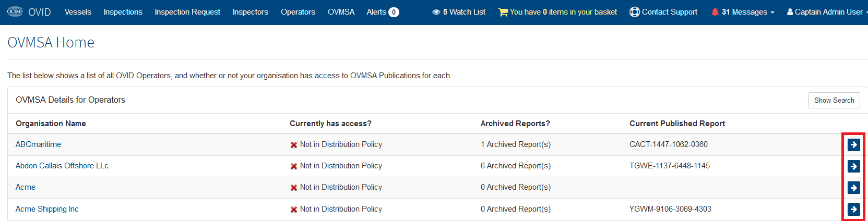Open the Captain Admin User menu
This screenshot has width=868, height=221.
827,11
